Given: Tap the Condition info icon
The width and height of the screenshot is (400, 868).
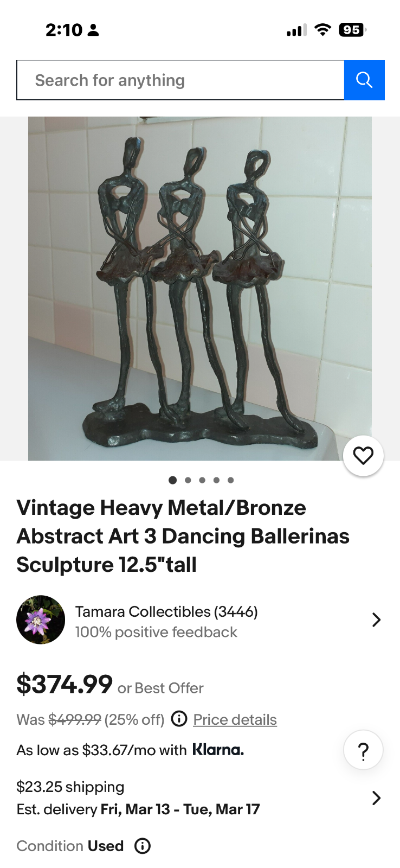Looking at the screenshot, I should coord(143,846).
